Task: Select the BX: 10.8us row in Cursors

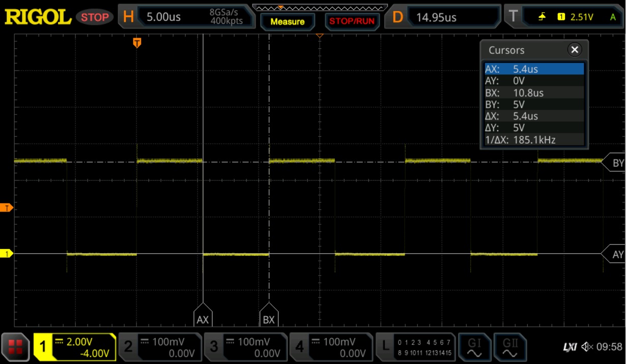Action: click(x=534, y=93)
